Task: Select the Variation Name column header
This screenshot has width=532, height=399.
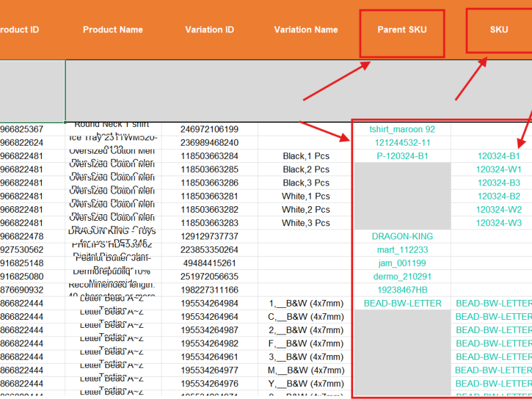Action: (x=306, y=29)
